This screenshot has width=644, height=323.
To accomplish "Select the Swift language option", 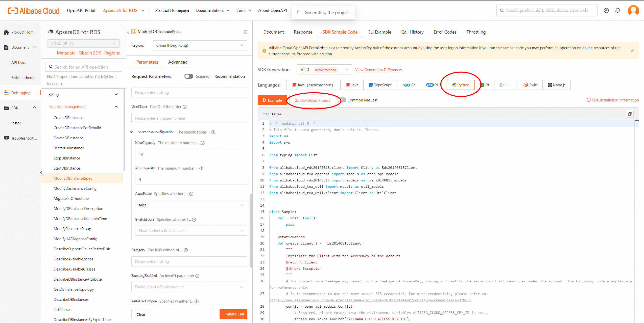I will click(530, 85).
